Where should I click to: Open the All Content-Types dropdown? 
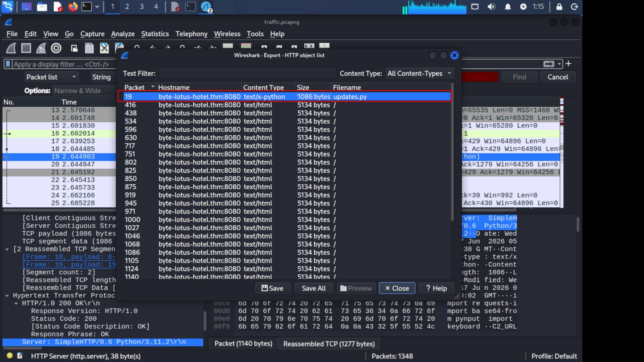click(x=419, y=73)
